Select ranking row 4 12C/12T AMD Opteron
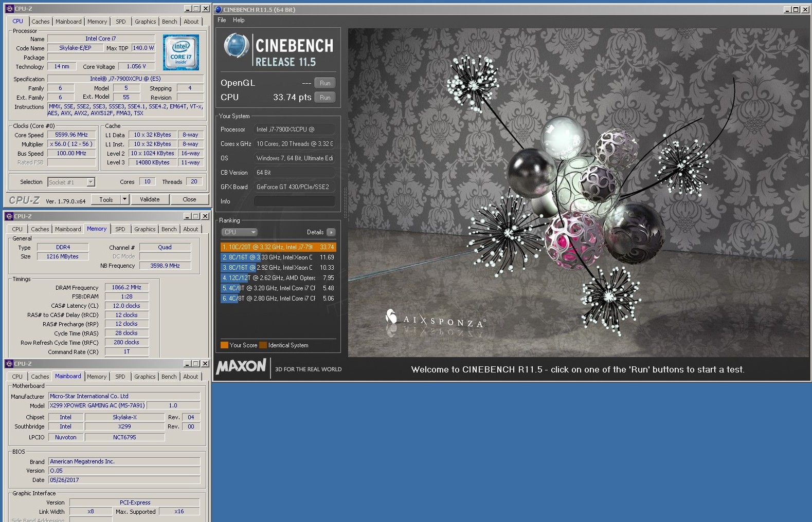Viewport: 812px width, 522px height. click(x=278, y=278)
